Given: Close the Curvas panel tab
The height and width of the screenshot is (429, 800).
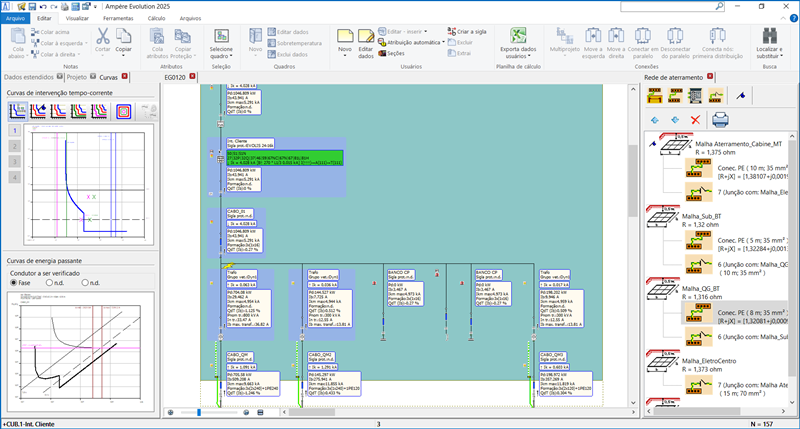Looking at the screenshot, I should (124, 77).
